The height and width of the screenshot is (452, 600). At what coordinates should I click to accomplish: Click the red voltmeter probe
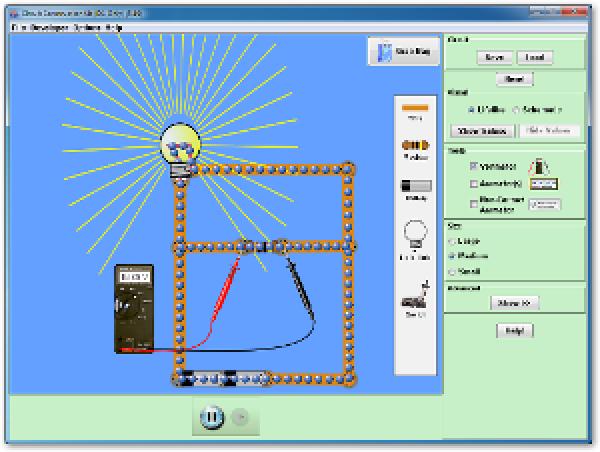(226, 290)
